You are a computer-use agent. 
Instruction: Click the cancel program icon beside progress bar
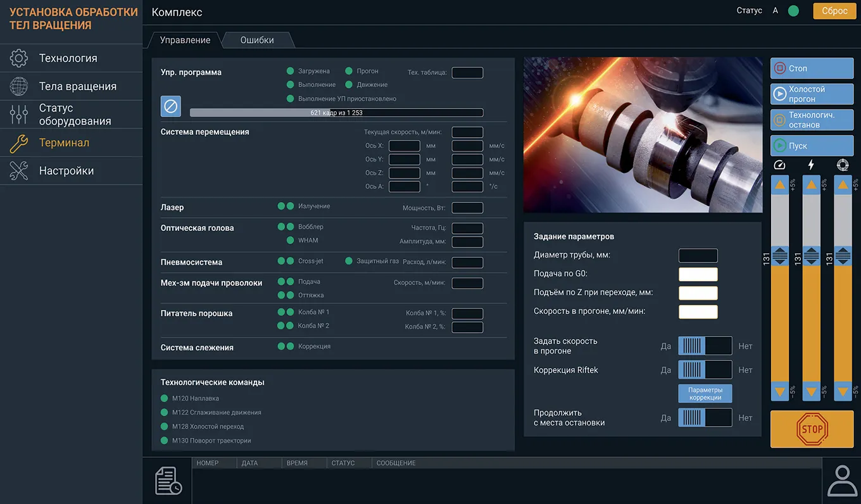171,106
